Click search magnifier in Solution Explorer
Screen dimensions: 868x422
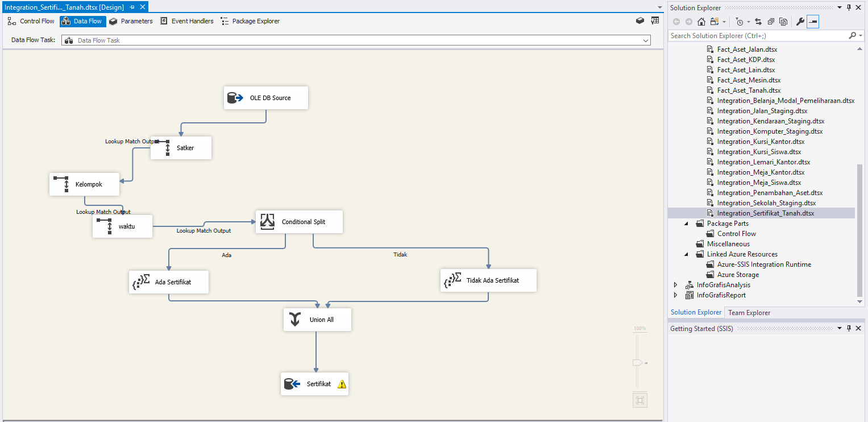852,35
